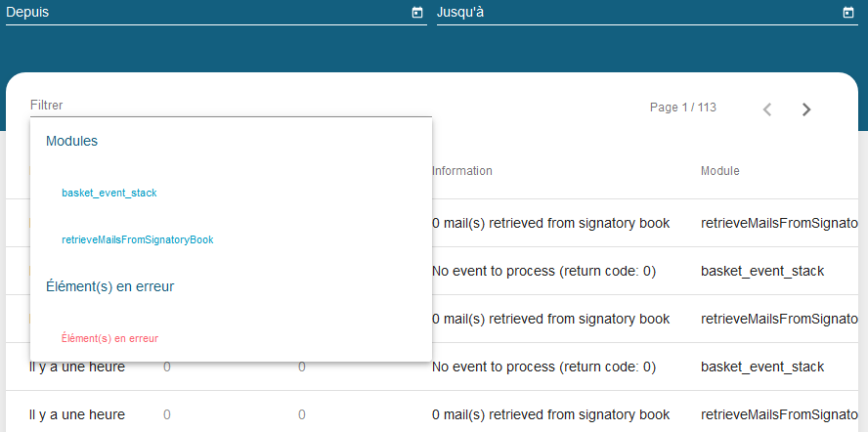Go to previous page arrow
Image resolution: width=868 pixels, height=432 pixels.
coord(767,109)
